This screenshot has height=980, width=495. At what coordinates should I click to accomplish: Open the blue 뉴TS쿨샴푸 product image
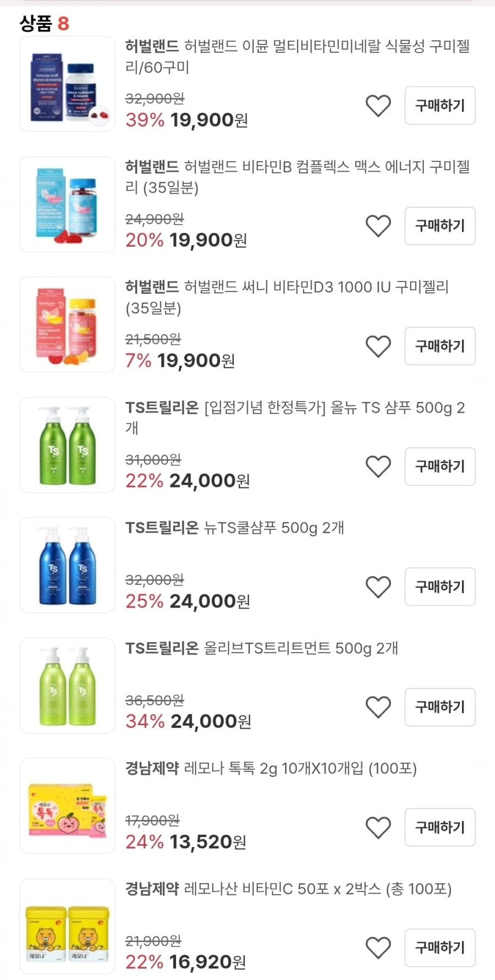pyautogui.click(x=67, y=565)
